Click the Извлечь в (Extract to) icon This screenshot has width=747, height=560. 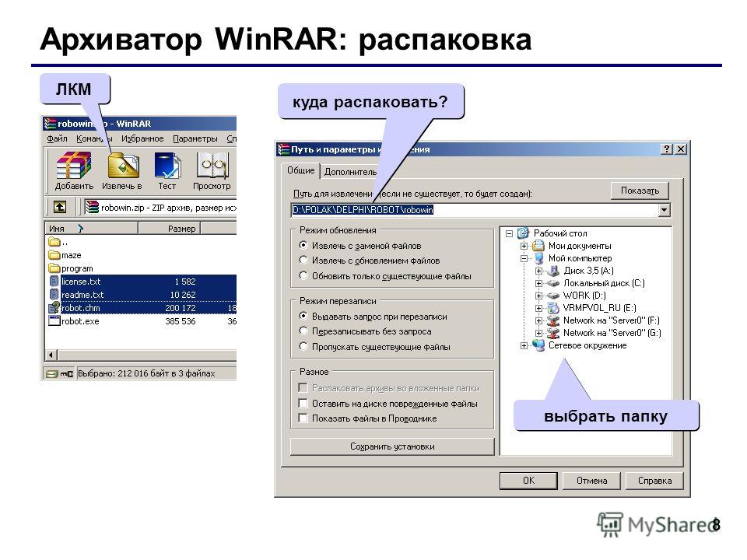point(123,166)
